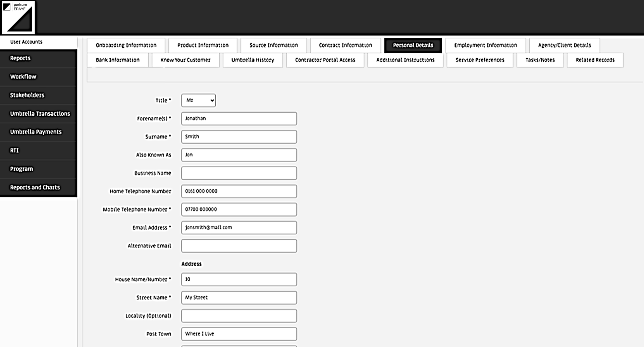Open the Agency/Client Details tab
This screenshot has width=644, height=347.
pyautogui.click(x=565, y=45)
